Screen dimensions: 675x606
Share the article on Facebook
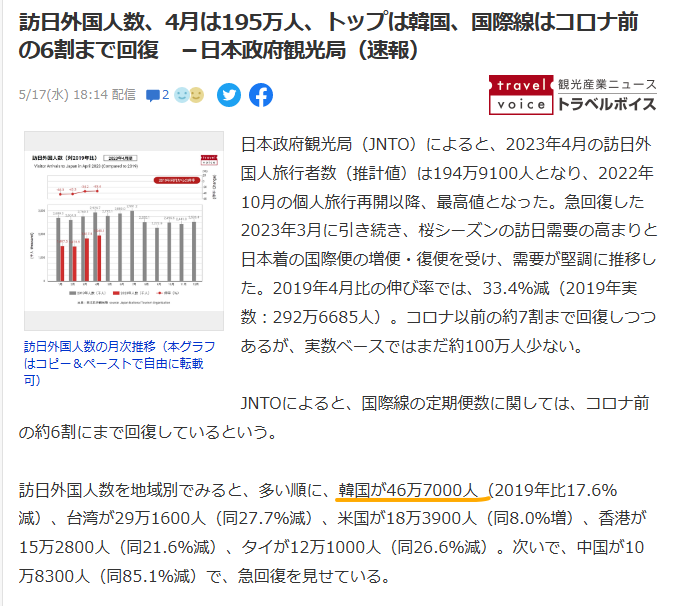[260, 95]
